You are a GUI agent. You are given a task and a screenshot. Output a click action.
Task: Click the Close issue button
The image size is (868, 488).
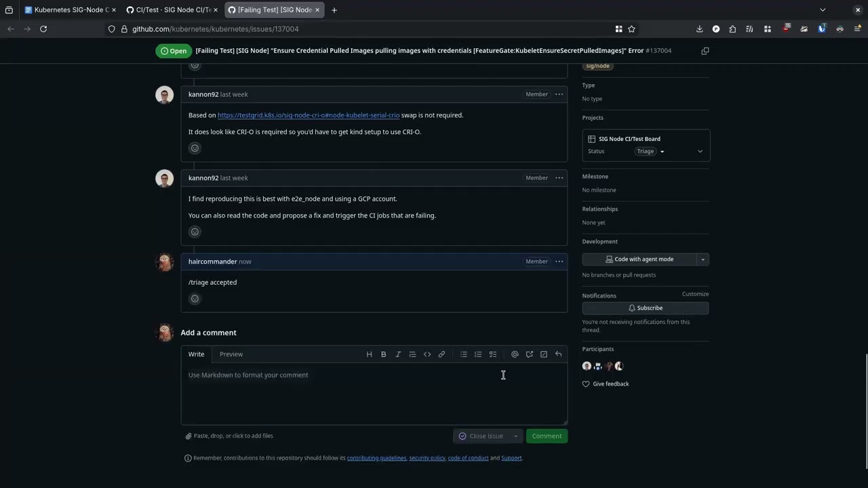pos(481,436)
